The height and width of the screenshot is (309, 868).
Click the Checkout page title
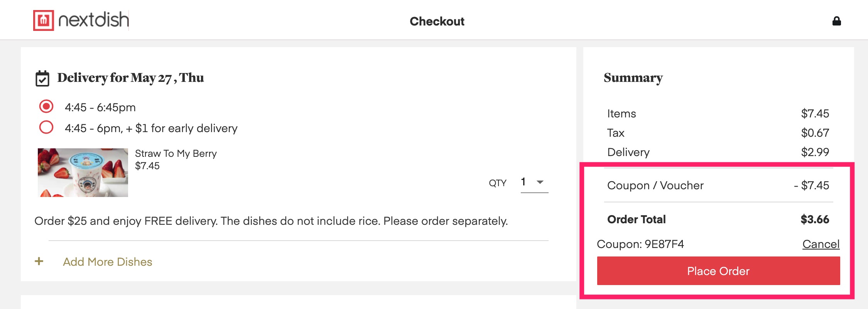point(437,21)
